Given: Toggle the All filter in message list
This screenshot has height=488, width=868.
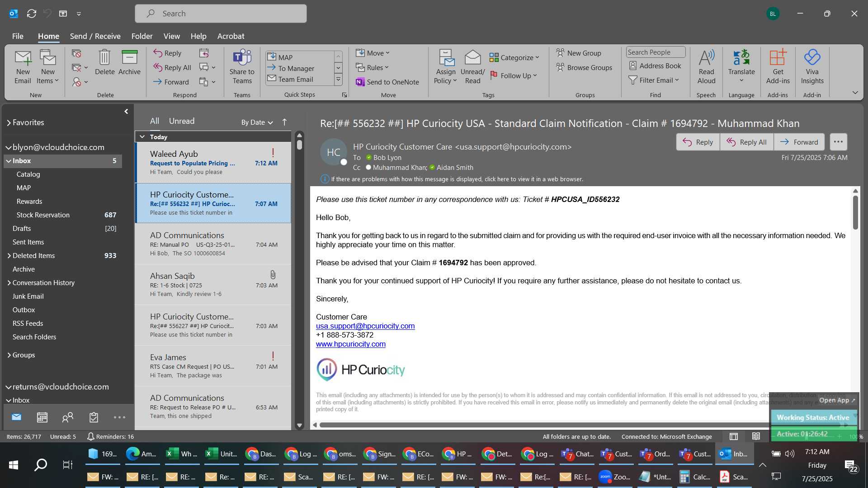Looking at the screenshot, I should (x=155, y=121).
